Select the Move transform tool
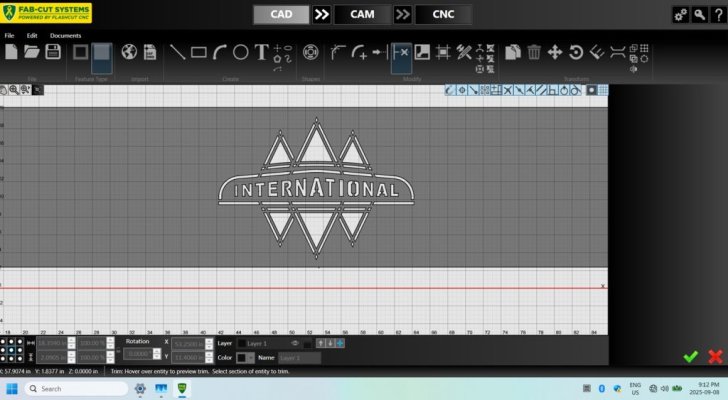This screenshot has width=728, height=400. [555, 52]
